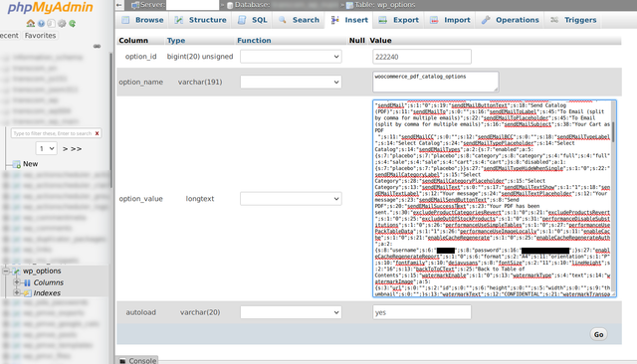Viewport: 637px width, 364px height.
Task: Select the Insert tab
Action: pos(349,20)
